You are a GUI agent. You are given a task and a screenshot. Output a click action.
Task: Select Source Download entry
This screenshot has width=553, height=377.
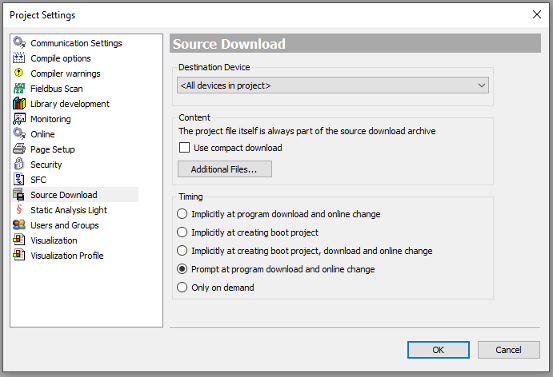click(x=64, y=195)
